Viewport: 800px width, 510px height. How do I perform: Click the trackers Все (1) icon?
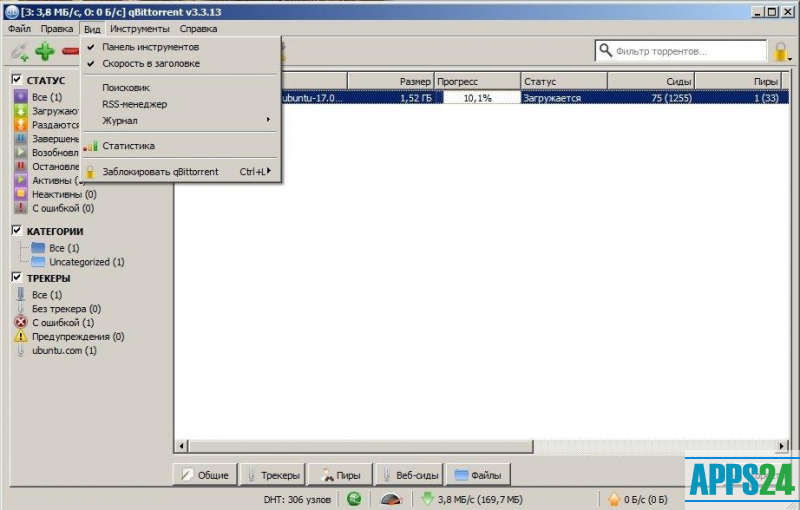coord(20,294)
